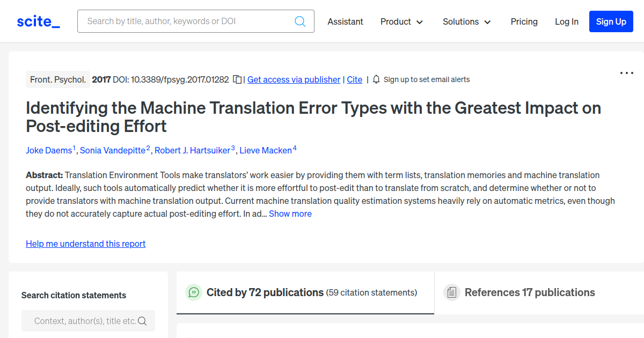Click the References document icon
Viewport: 644px width, 338px height.
[x=451, y=292]
